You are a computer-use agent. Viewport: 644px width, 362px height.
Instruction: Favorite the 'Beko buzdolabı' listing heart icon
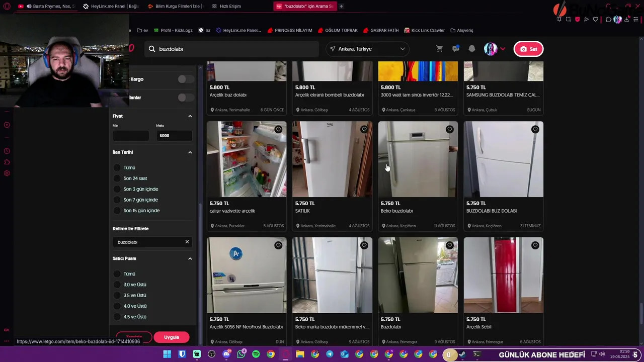pos(449,129)
